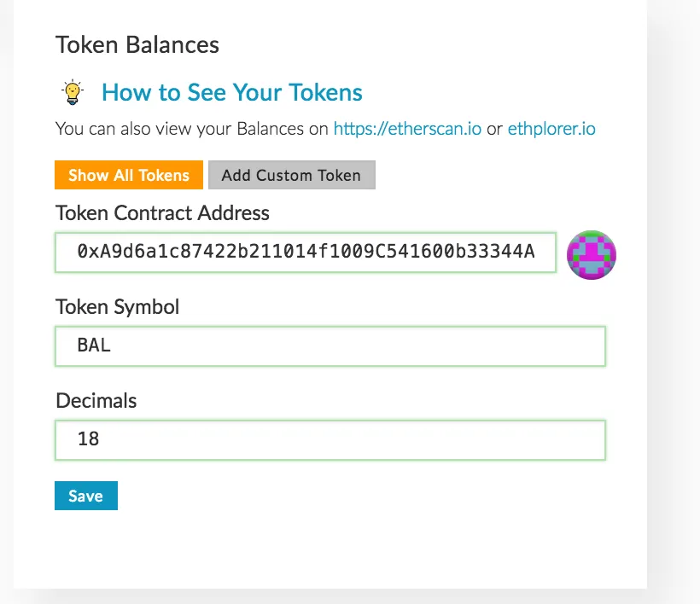This screenshot has height=604, width=700.
Task: Open the ethplorer.io link
Action: click(x=551, y=129)
